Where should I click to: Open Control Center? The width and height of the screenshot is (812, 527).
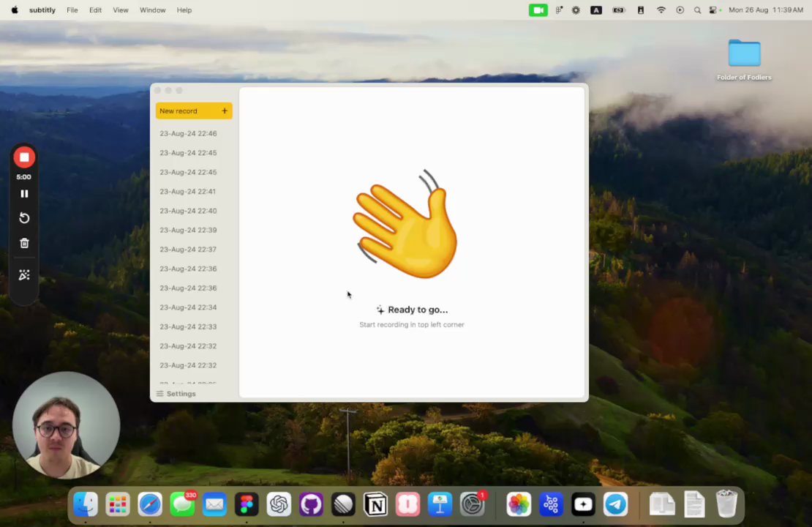click(x=715, y=10)
